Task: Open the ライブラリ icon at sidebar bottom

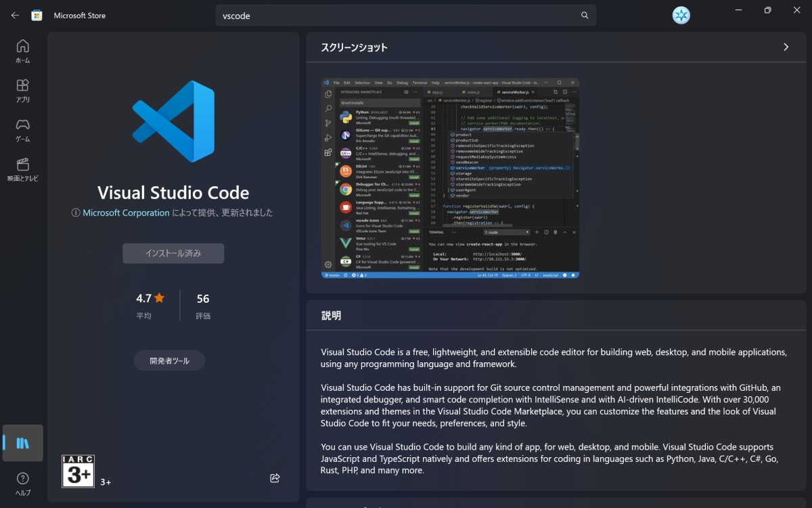Action: [x=22, y=442]
